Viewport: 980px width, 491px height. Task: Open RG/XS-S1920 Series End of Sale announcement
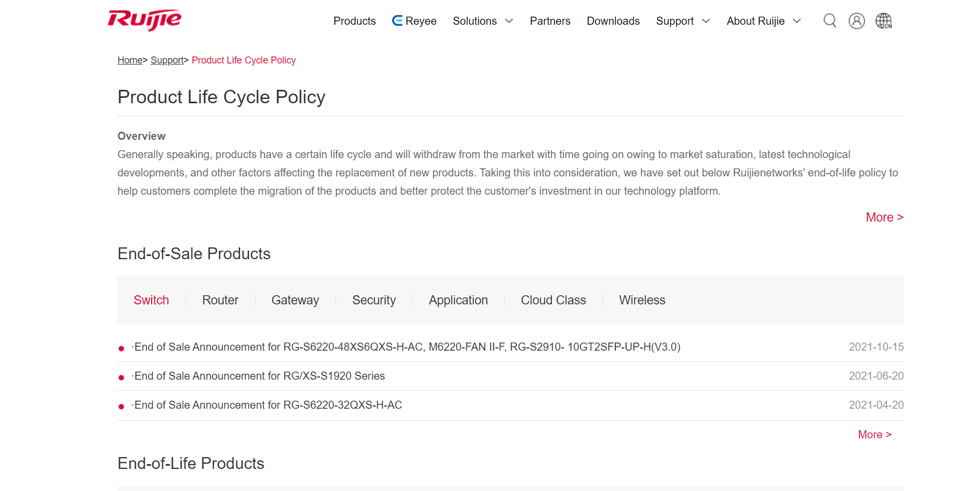(259, 376)
